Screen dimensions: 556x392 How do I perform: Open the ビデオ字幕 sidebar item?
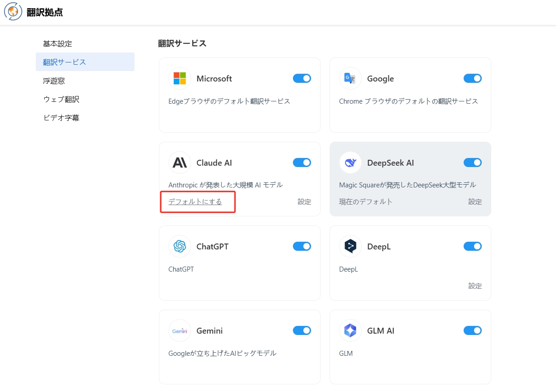pos(85,118)
